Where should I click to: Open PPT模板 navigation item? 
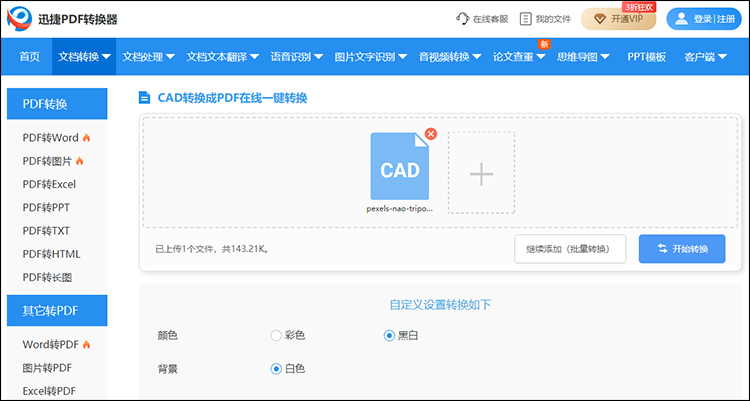point(646,57)
